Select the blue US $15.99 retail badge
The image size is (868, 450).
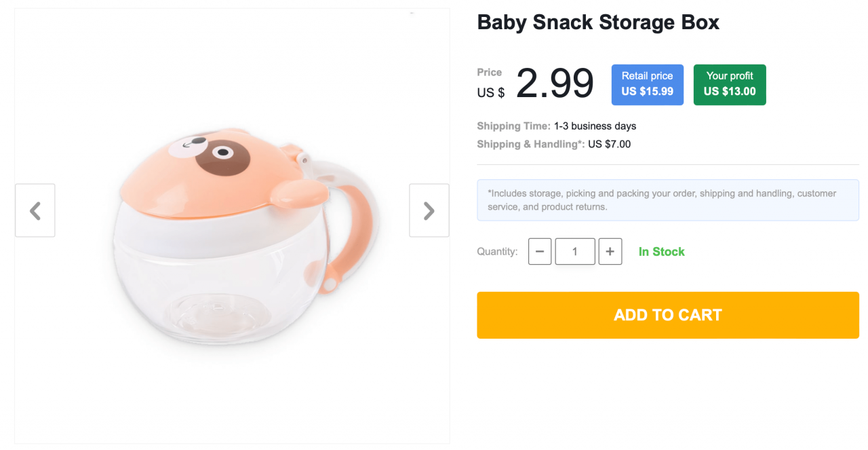tap(647, 84)
